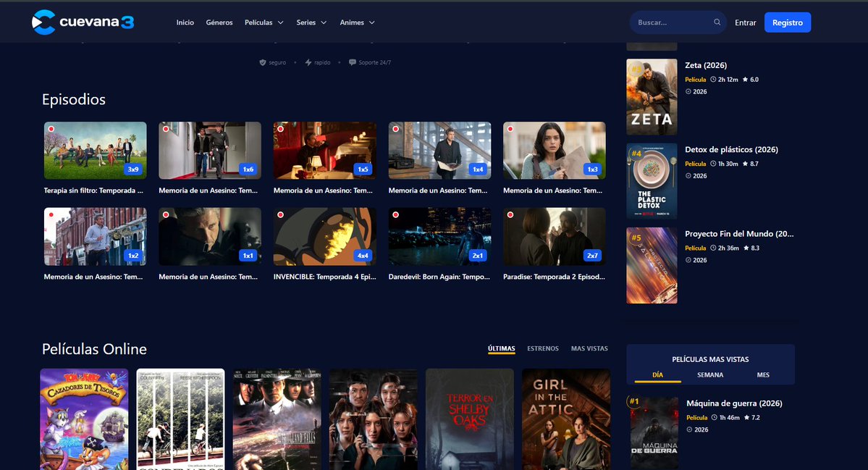
Task: Open Tom and Jerry Cazadores de Tesoros poster
Action: [x=84, y=419]
